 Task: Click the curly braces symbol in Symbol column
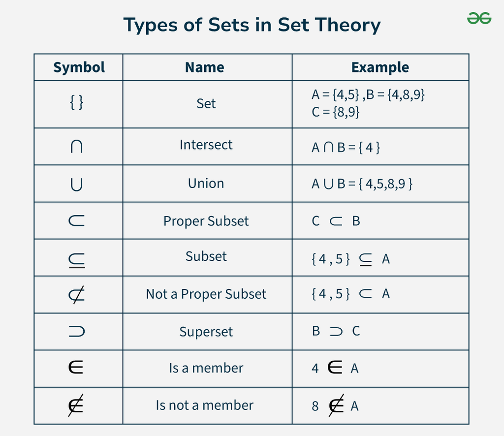pyautogui.click(x=77, y=103)
